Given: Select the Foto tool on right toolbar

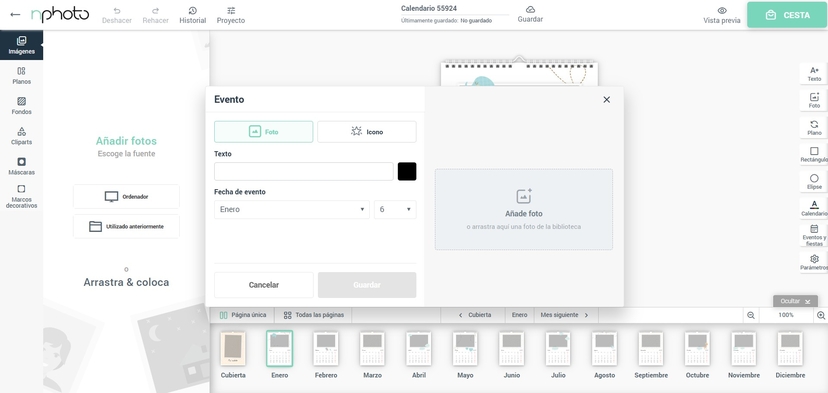Looking at the screenshot, I should point(814,100).
